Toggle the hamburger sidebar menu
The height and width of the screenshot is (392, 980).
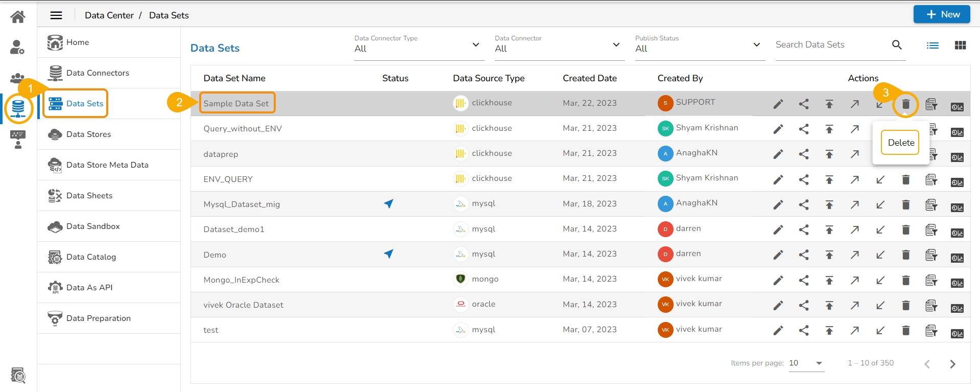(56, 15)
